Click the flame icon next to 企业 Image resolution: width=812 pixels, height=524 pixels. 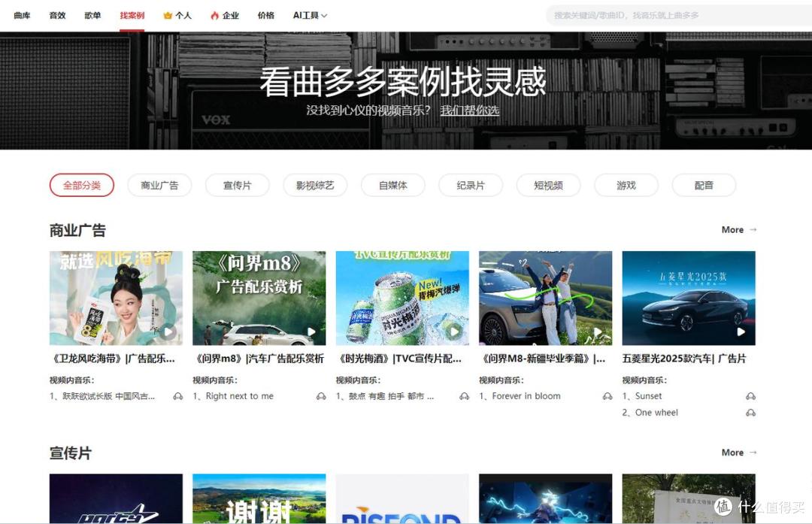coord(214,16)
